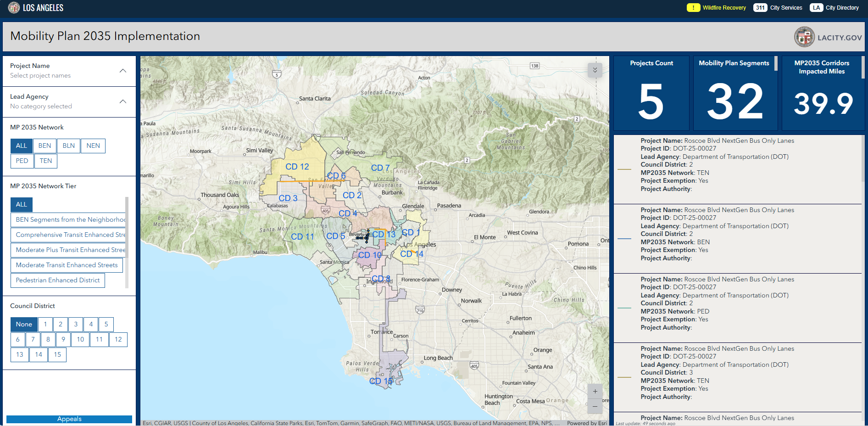Screen dimensions: 868x426
Task: Filter by Council District 9
Action: 63,340
